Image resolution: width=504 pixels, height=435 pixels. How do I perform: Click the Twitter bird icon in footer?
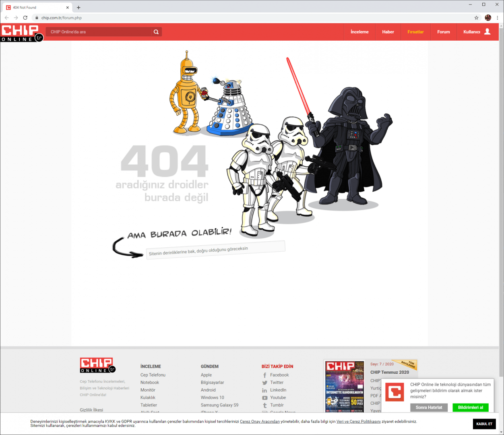pos(264,383)
